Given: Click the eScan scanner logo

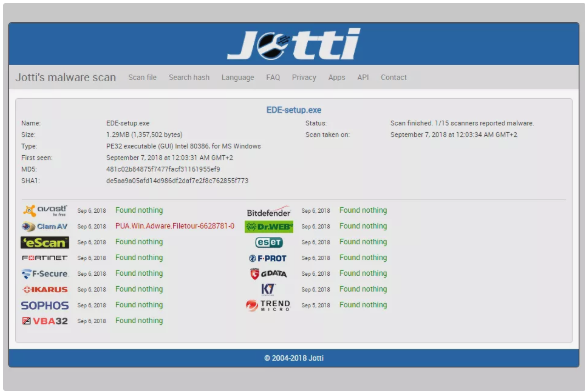Looking at the screenshot, I should (x=45, y=242).
